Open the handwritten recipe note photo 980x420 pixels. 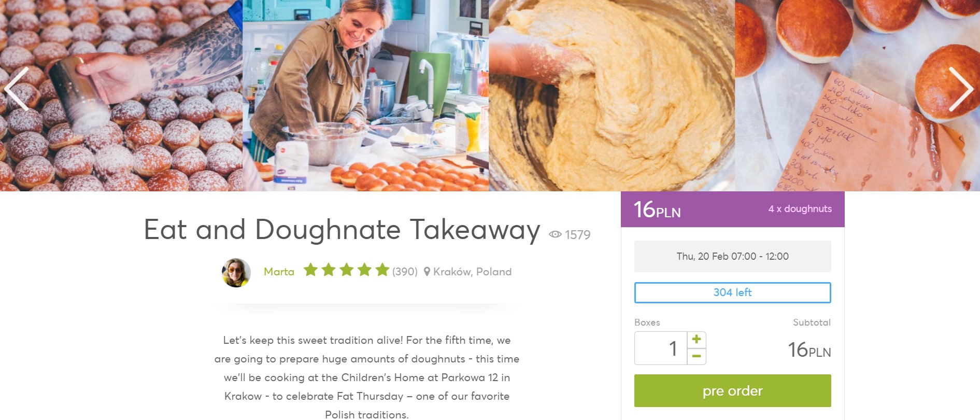857,95
